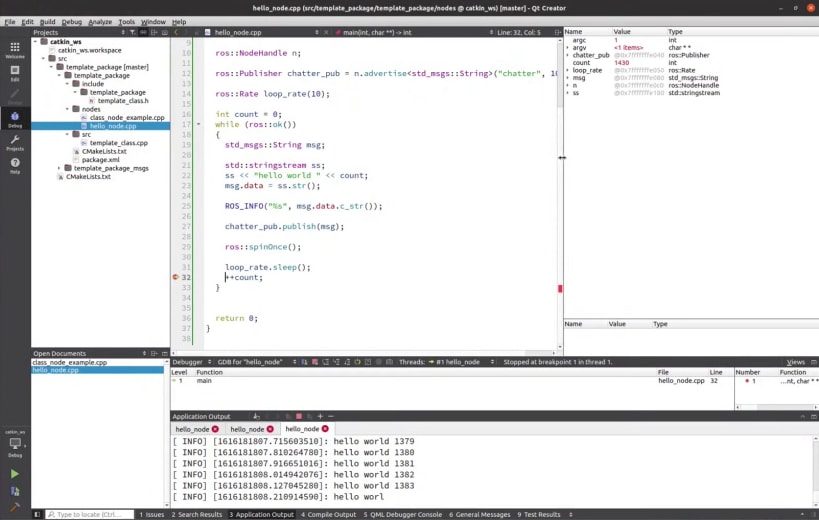Collapse the nodes folder
The width and height of the screenshot is (819, 520).
click(x=67, y=109)
